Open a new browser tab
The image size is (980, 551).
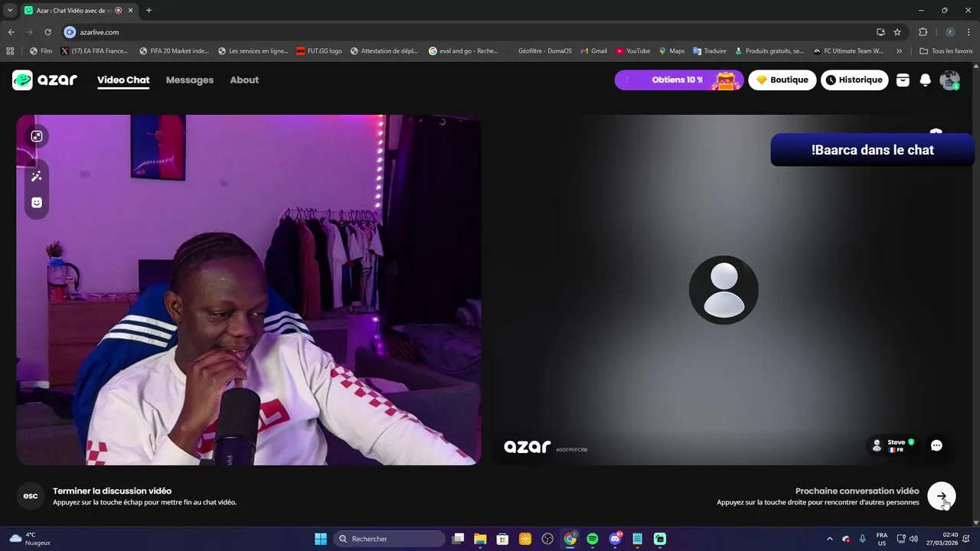(149, 10)
